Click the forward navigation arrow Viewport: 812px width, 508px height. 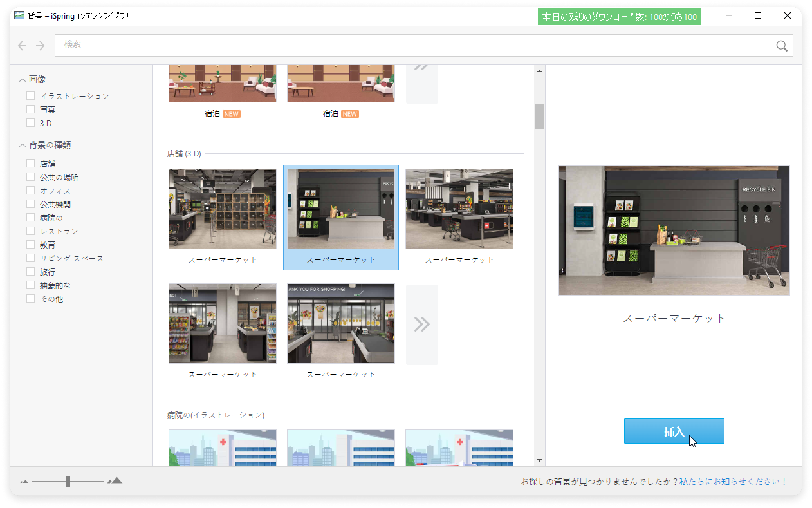(x=40, y=45)
